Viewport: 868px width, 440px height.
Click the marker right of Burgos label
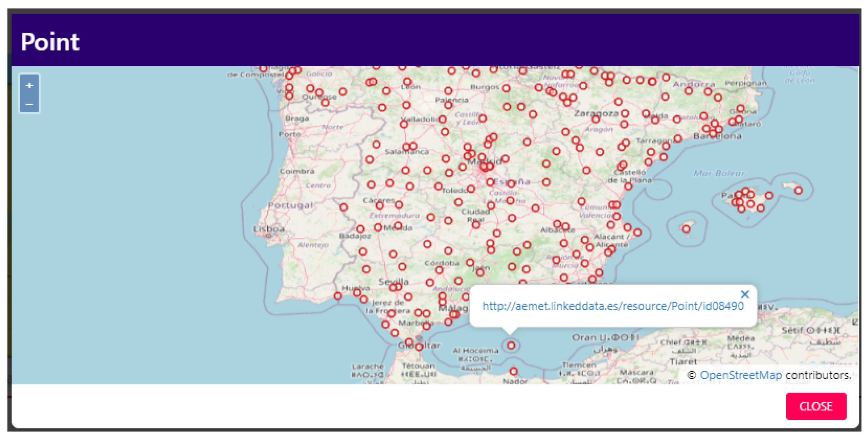click(506, 88)
